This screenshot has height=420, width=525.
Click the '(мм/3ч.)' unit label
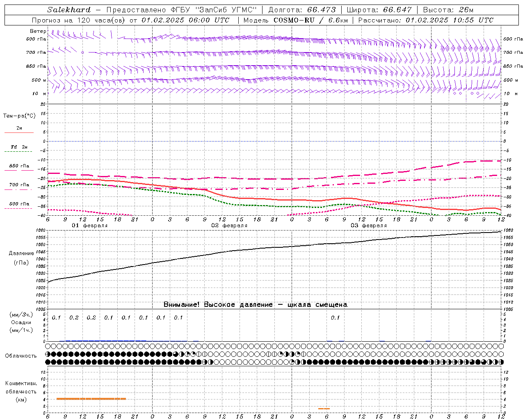tap(21, 315)
